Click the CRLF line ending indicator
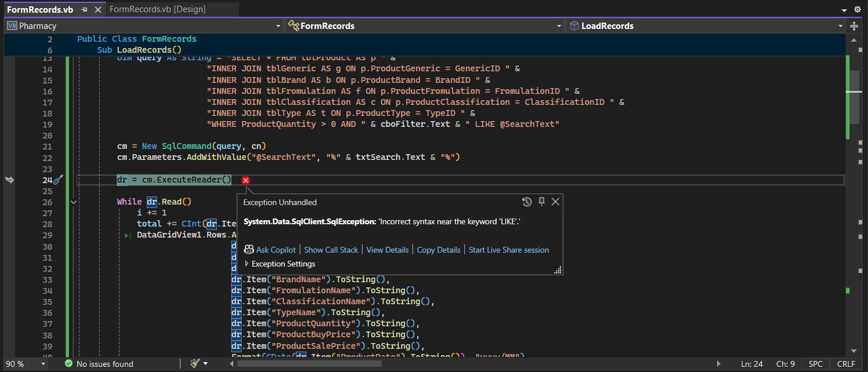Screen dimensions: 868x372 pos(846,364)
